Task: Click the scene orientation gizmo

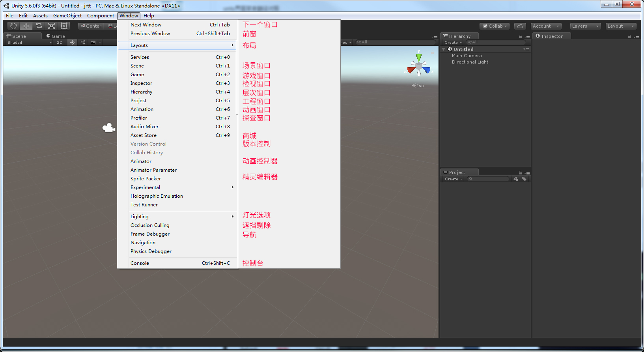Action: pyautogui.click(x=419, y=64)
